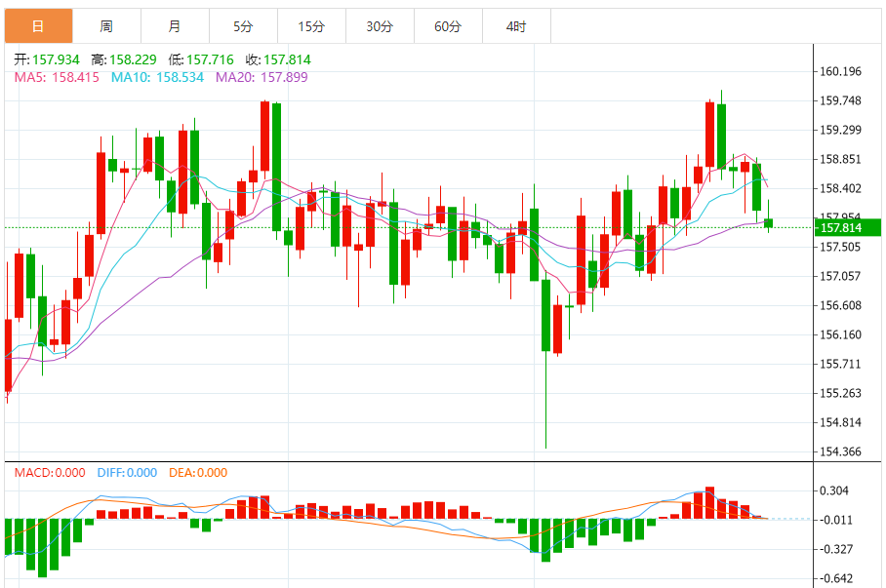Click the latest green candlestick at chart end
Screen dimensions: 886x588
tap(769, 223)
